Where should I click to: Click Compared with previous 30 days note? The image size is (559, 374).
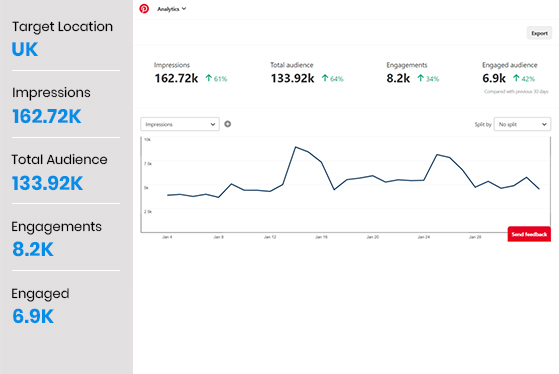(x=516, y=92)
